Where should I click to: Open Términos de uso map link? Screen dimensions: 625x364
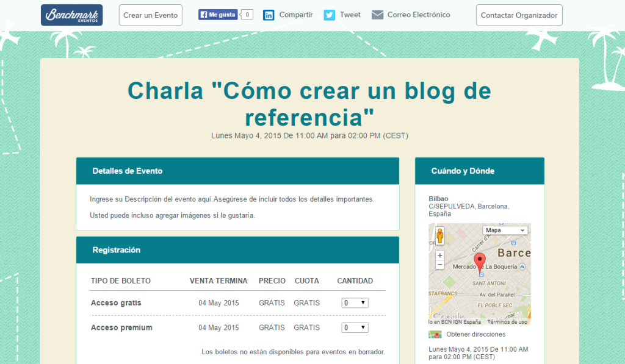[507, 322]
